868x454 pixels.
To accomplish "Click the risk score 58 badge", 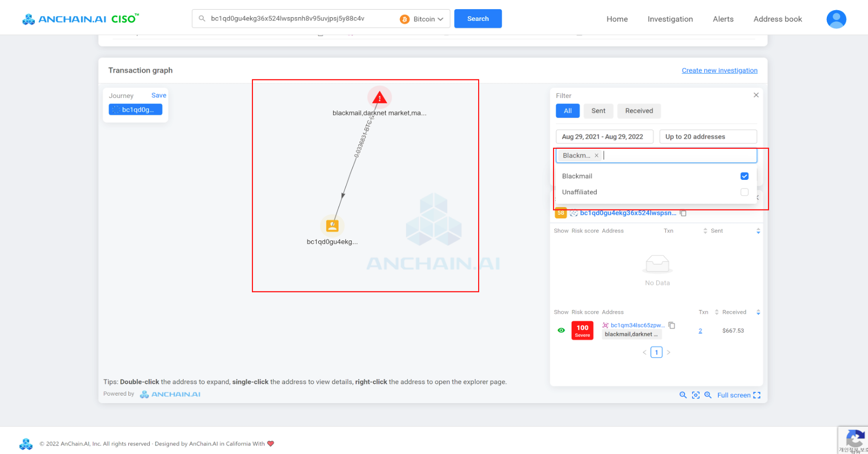I will 560,213.
